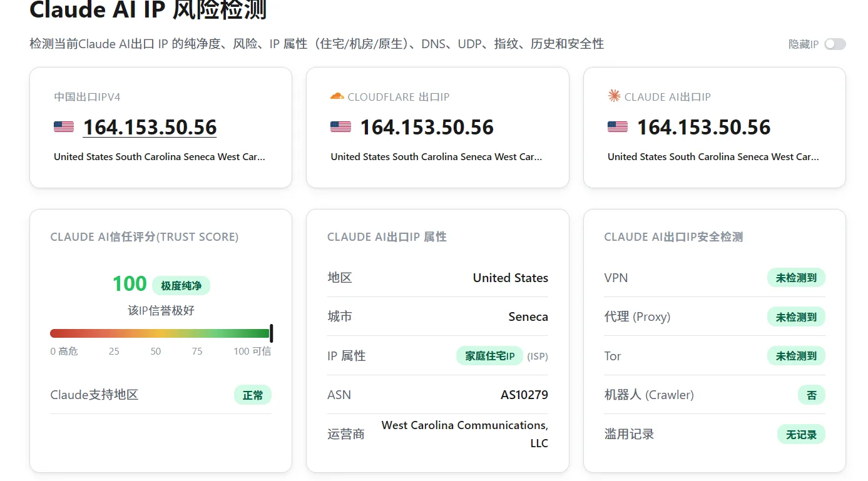Click the 隐藏IP label text
Image resolution: width=868 pixels, height=481 pixels.
point(804,44)
